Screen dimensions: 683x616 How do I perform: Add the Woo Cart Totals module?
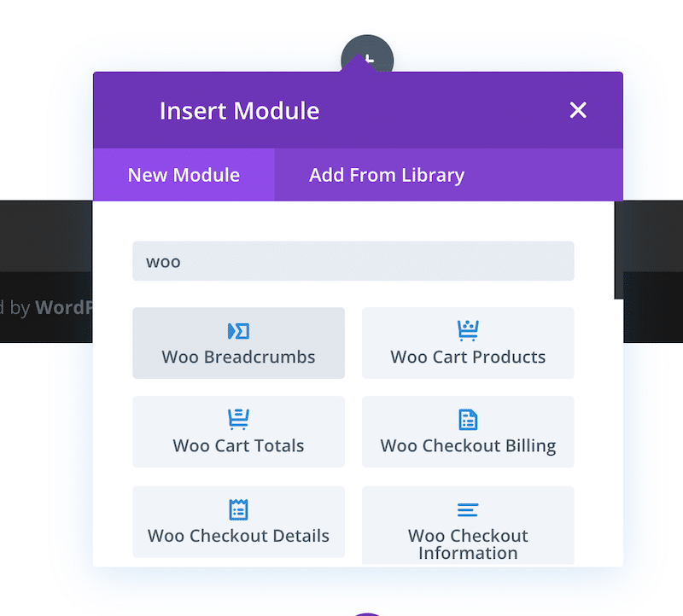tap(239, 432)
